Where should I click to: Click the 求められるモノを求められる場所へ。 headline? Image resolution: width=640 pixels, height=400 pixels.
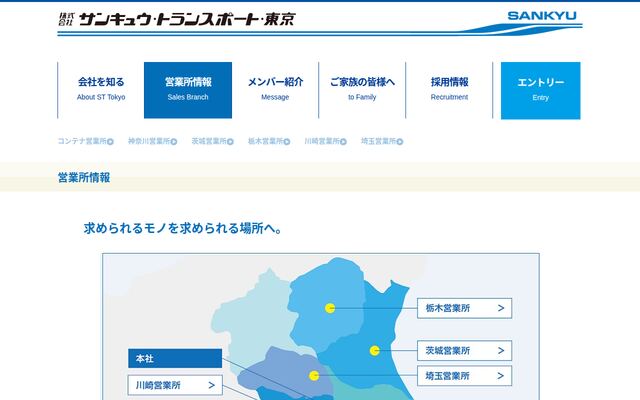183,228
